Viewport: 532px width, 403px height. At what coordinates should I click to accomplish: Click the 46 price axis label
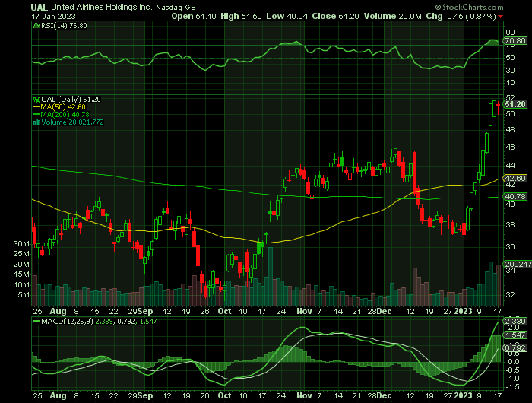coord(510,148)
